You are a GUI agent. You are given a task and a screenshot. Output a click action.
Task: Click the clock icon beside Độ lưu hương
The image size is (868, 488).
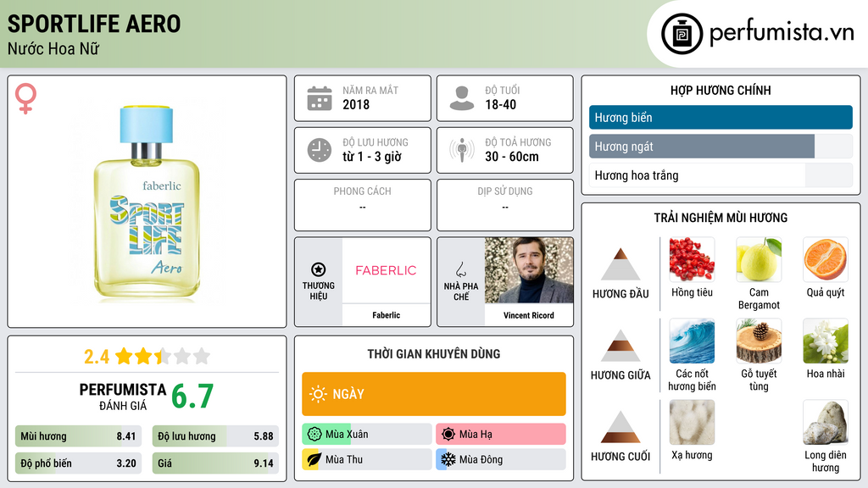pyautogui.click(x=320, y=150)
